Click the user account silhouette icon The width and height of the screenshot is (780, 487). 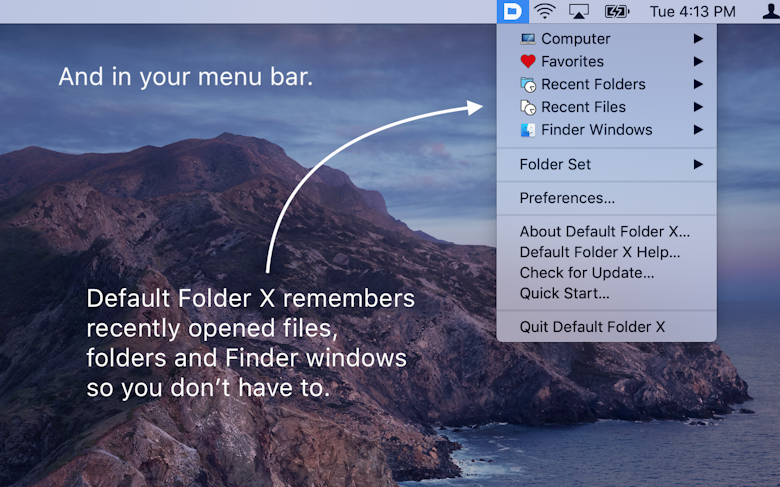(772, 11)
